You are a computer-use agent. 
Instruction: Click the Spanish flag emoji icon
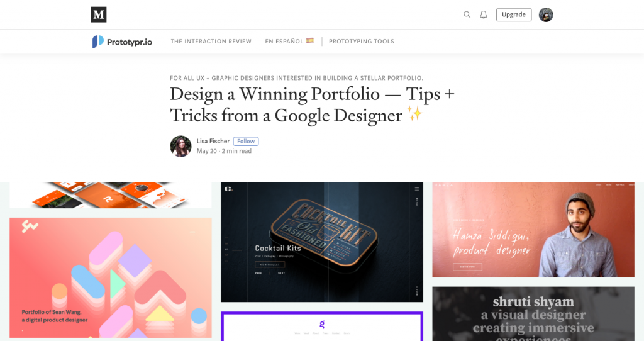[x=310, y=41]
